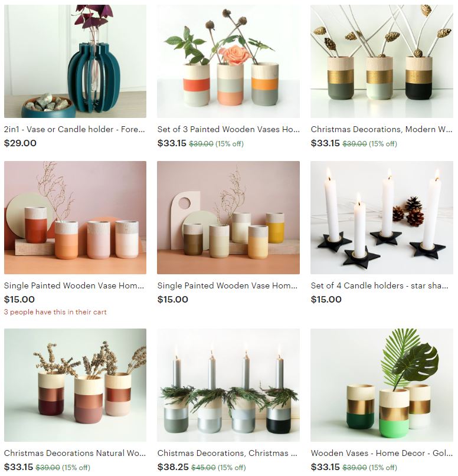Click the second 'Single Painted Wooden Vase' title

pos(227,285)
